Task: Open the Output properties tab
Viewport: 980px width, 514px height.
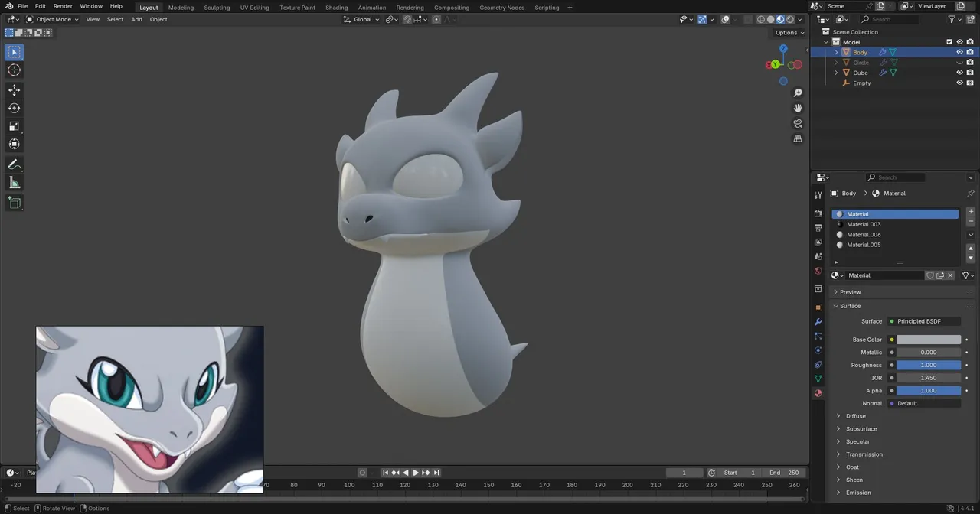Action: pyautogui.click(x=818, y=228)
